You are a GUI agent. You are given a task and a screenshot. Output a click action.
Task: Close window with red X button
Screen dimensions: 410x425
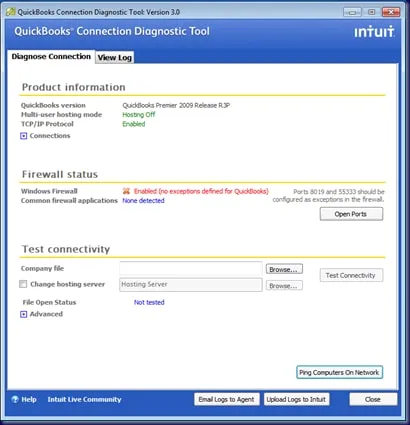pyautogui.click(x=391, y=12)
